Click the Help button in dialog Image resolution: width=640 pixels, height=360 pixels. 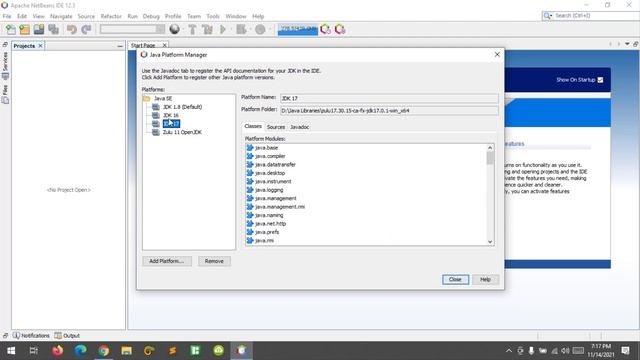coord(485,280)
